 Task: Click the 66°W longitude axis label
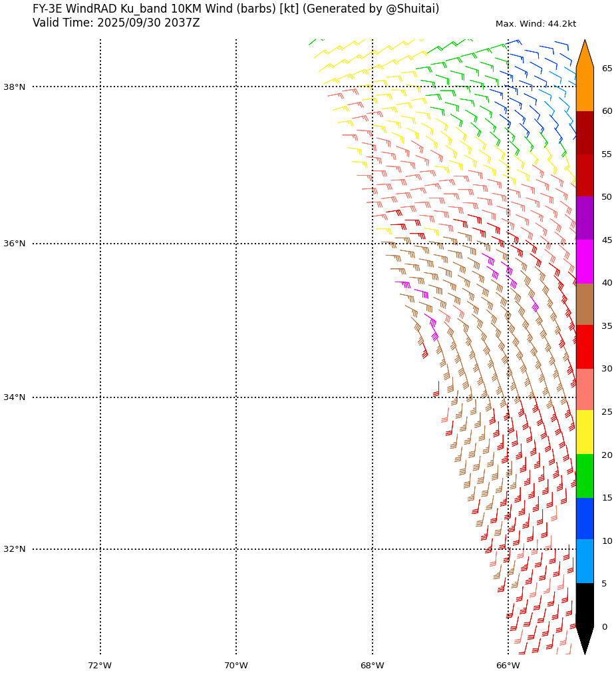pyautogui.click(x=508, y=666)
